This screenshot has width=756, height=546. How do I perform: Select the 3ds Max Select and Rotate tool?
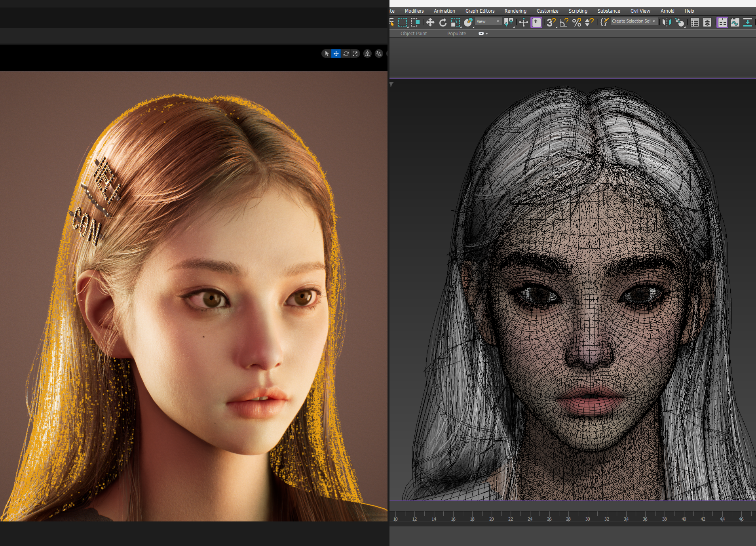tap(443, 22)
